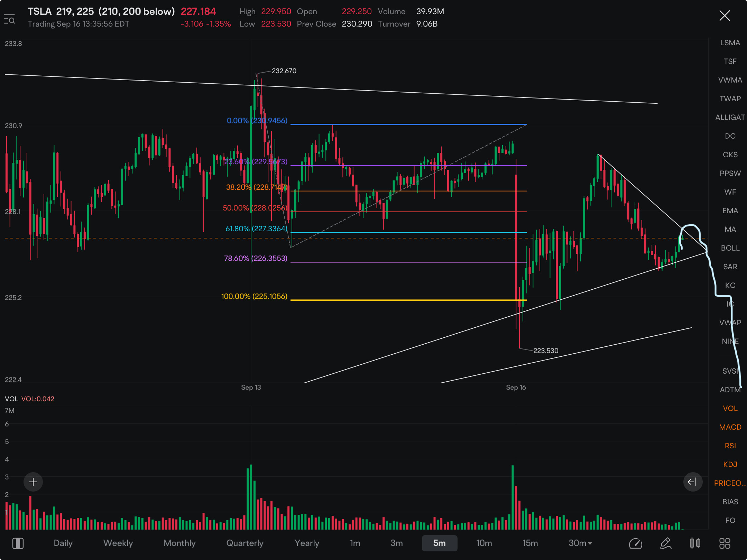Viewport: 747px width, 560px height.
Task: Enable the BOLL indicator
Action: pyautogui.click(x=730, y=248)
